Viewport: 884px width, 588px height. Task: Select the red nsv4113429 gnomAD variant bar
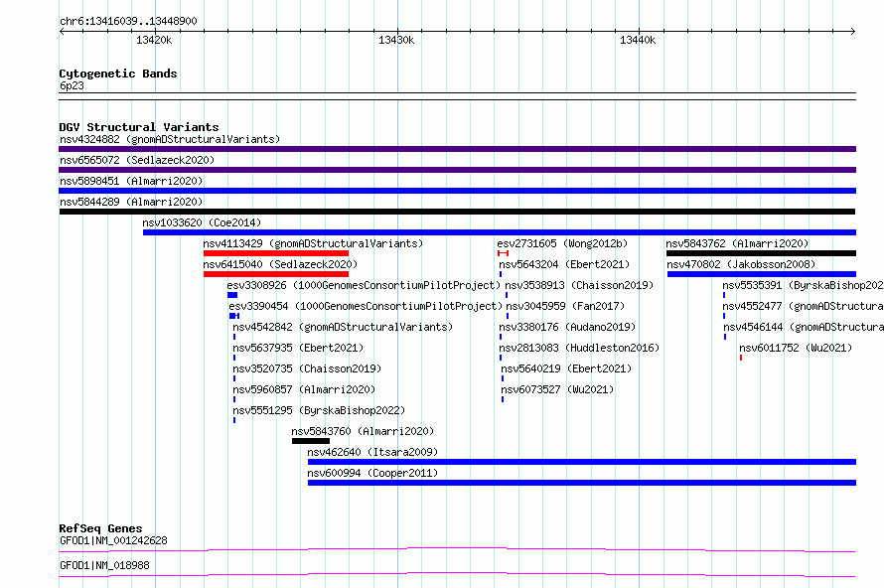276,253
